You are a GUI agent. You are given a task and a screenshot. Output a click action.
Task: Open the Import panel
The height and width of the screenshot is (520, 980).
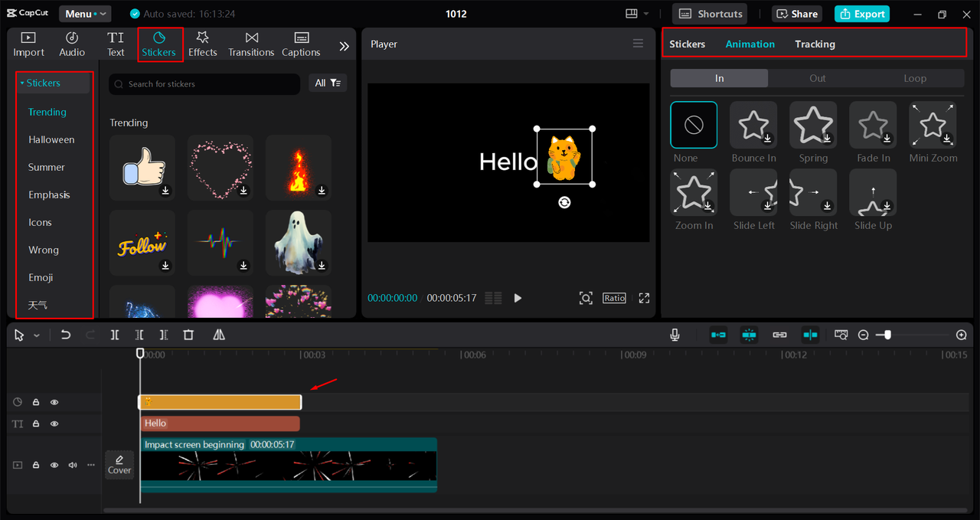pyautogui.click(x=28, y=44)
